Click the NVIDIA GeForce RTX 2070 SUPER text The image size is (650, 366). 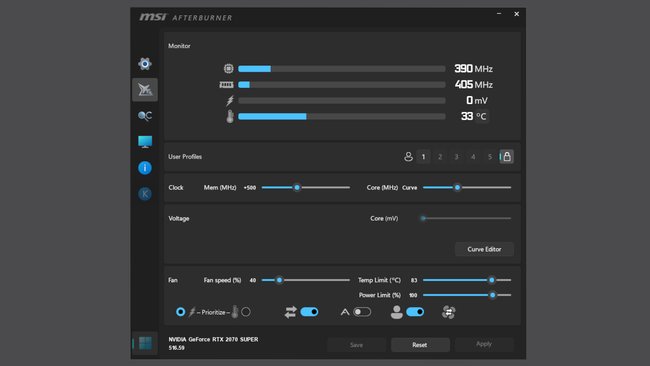(x=213, y=339)
